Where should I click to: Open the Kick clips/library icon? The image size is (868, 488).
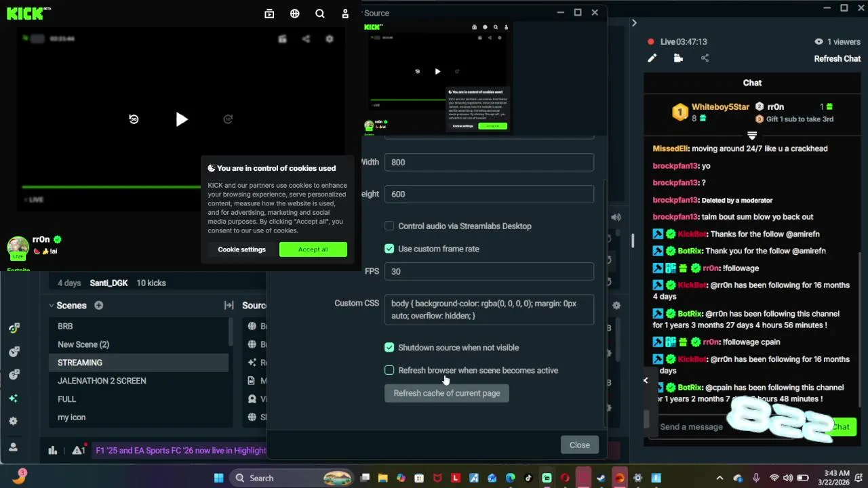[269, 14]
